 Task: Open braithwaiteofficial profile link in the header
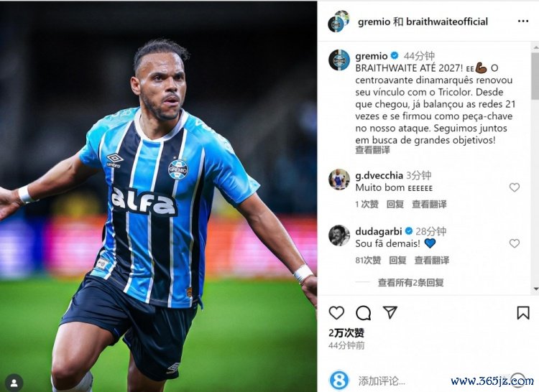click(x=447, y=22)
